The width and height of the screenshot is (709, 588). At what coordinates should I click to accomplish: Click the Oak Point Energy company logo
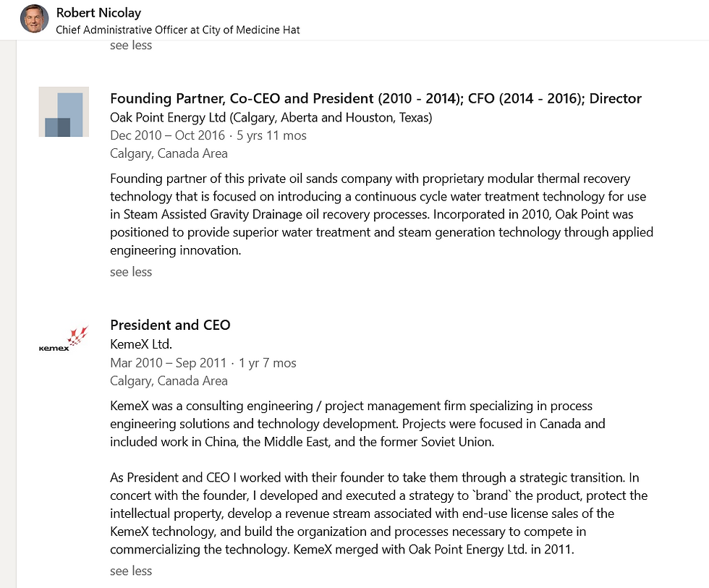click(64, 112)
